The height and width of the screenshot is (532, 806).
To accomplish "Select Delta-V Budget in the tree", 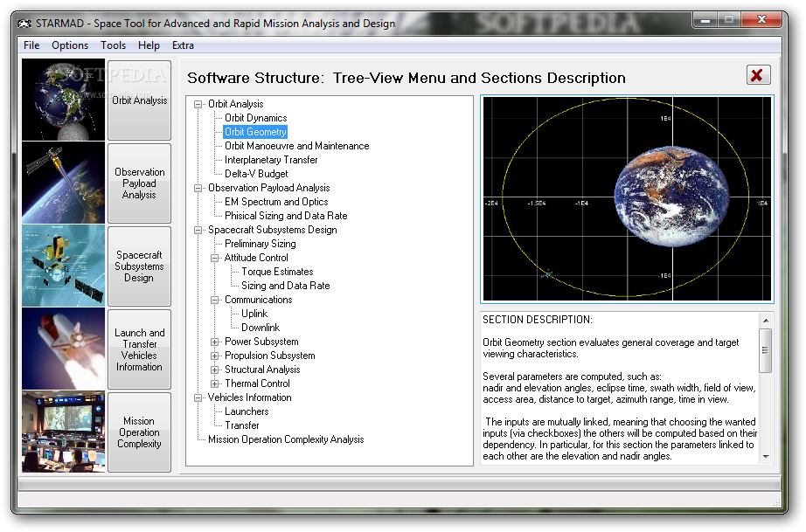I will [x=256, y=174].
